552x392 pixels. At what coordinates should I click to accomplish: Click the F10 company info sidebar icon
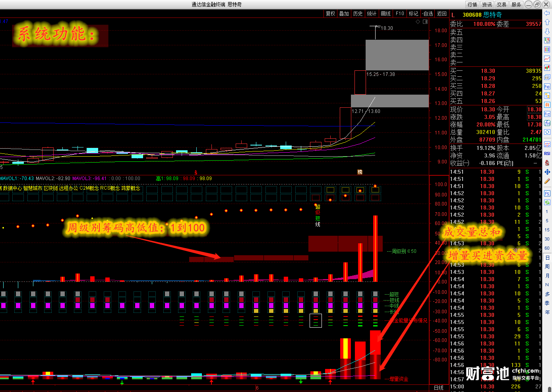coord(547,86)
